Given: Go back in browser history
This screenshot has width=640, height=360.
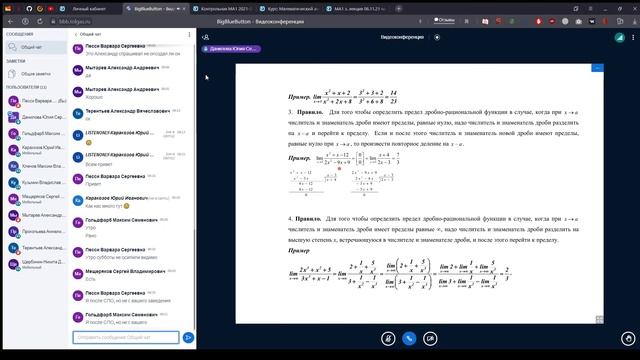Looking at the screenshot, I should [11, 21].
